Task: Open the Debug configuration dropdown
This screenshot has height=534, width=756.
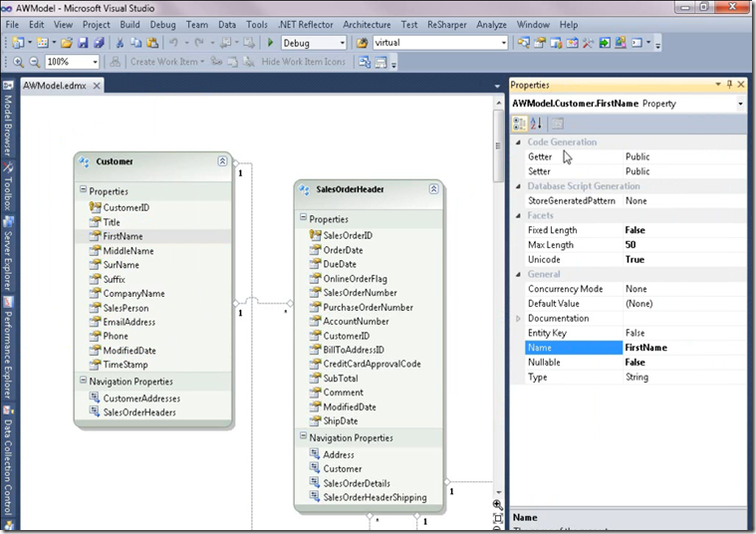Action: coord(343,43)
